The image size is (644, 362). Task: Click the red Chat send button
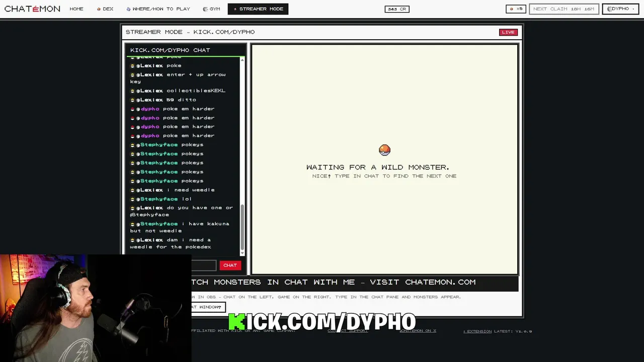pyautogui.click(x=230, y=265)
